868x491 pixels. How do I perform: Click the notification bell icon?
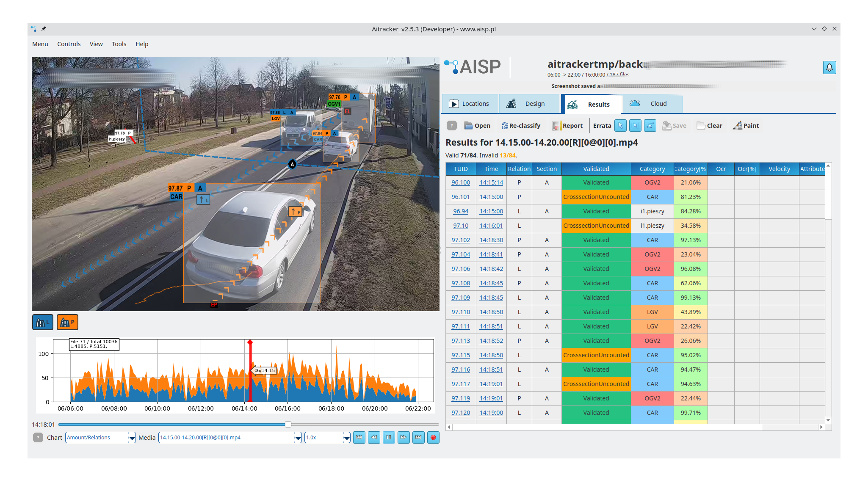click(829, 67)
